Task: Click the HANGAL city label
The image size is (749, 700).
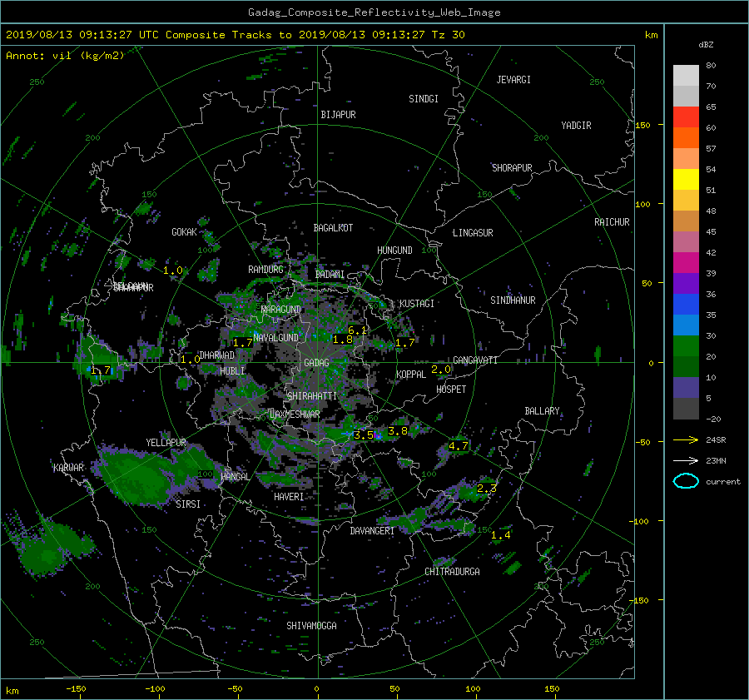Action: click(x=235, y=477)
